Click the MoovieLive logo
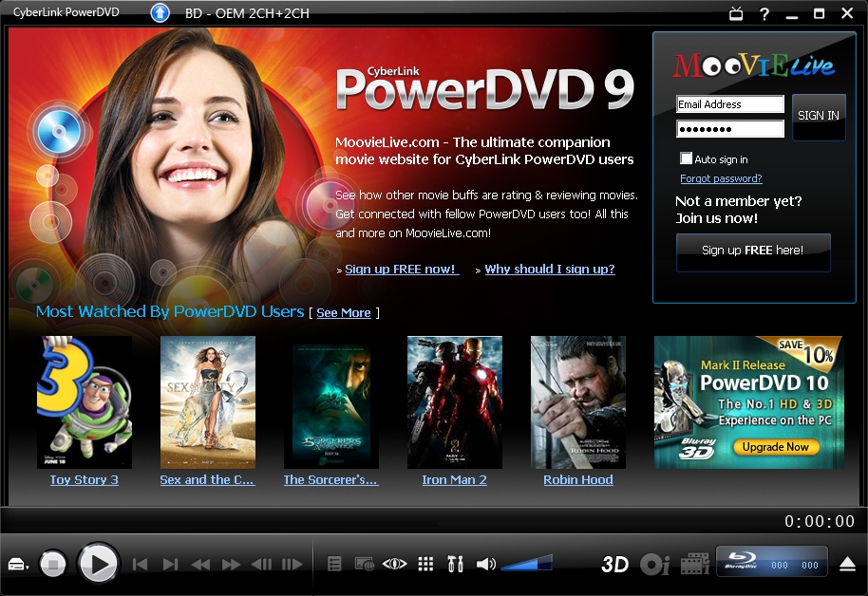The height and width of the screenshot is (596, 868). point(753,65)
